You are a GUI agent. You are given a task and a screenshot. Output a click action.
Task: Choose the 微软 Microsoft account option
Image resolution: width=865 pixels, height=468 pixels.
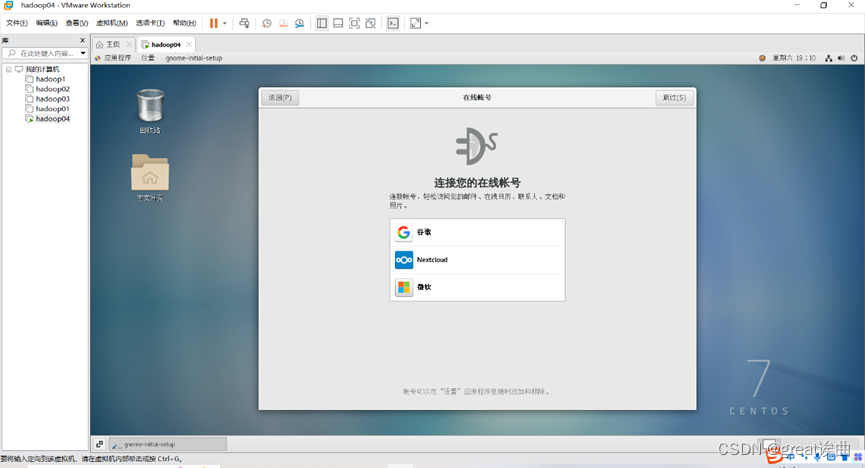pyautogui.click(x=477, y=288)
